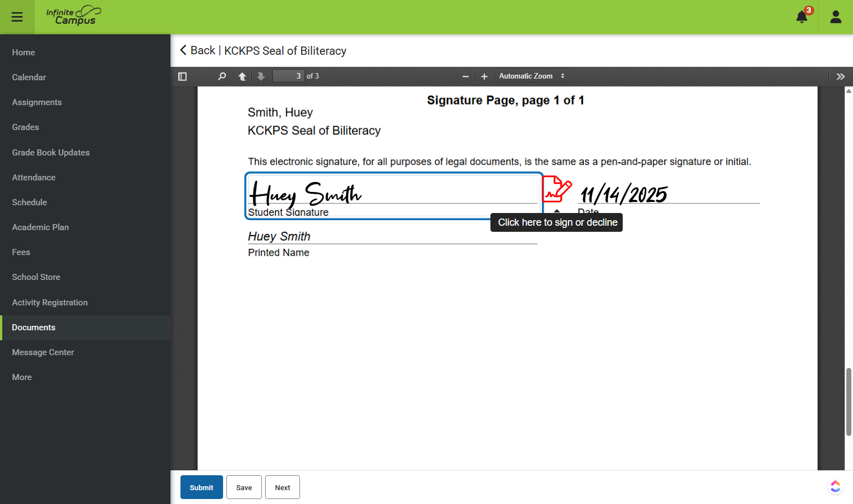Toggle the PDF sidebar panel
This screenshot has height=504, width=853.
[x=183, y=76]
